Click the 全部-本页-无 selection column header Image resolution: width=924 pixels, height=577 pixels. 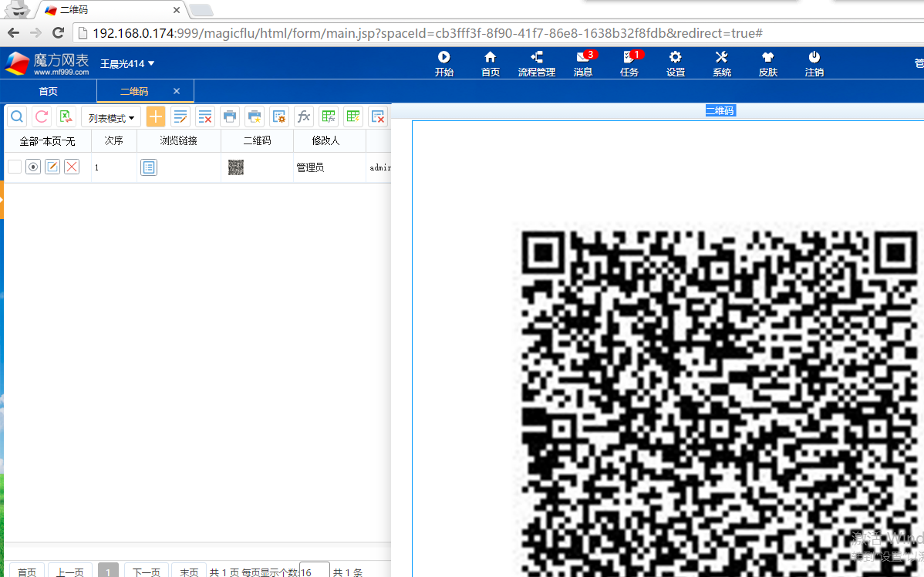pyautogui.click(x=48, y=141)
